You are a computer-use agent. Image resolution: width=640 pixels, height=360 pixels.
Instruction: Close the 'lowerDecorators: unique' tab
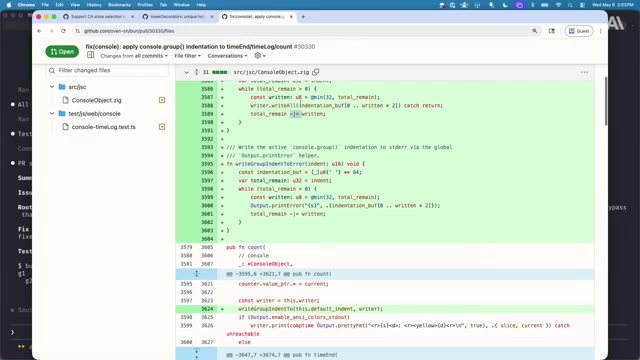coord(212,17)
